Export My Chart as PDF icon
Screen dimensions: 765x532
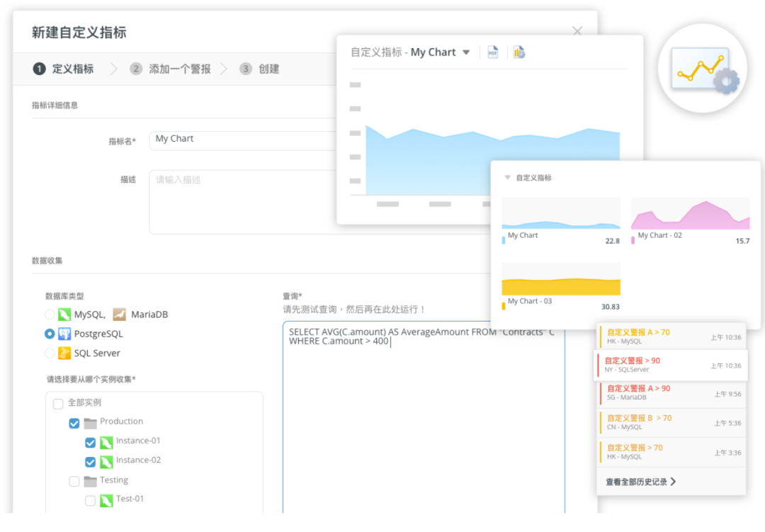pyautogui.click(x=493, y=52)
